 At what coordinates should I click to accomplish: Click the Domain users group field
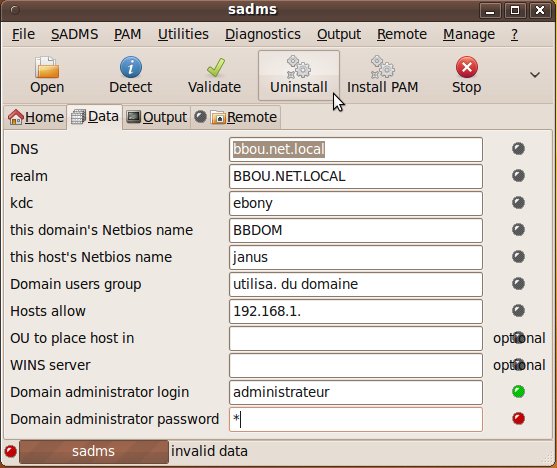356,284
